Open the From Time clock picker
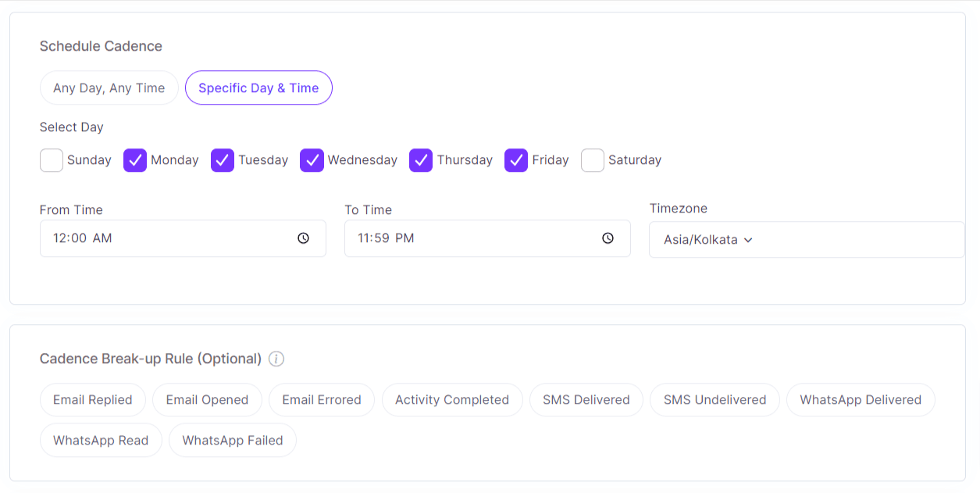The image size is (980, 493). click(x=303, y=238)
